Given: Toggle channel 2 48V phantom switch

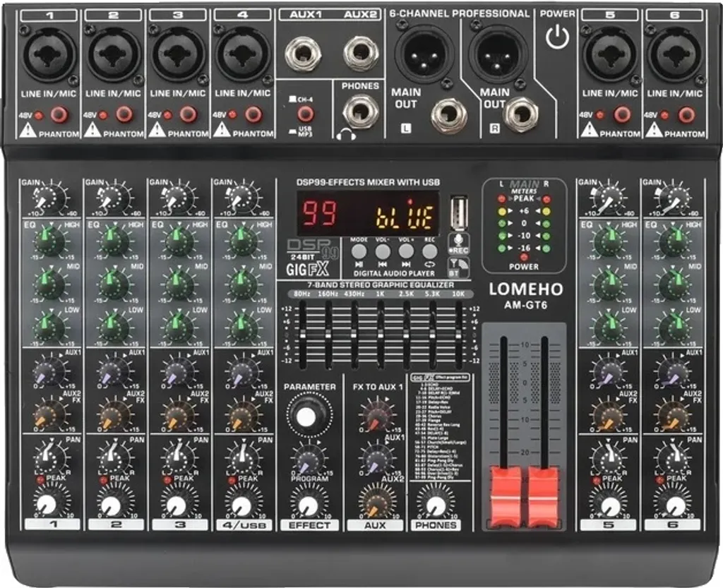Looking at the screenshot, I should tap(124, 114).
